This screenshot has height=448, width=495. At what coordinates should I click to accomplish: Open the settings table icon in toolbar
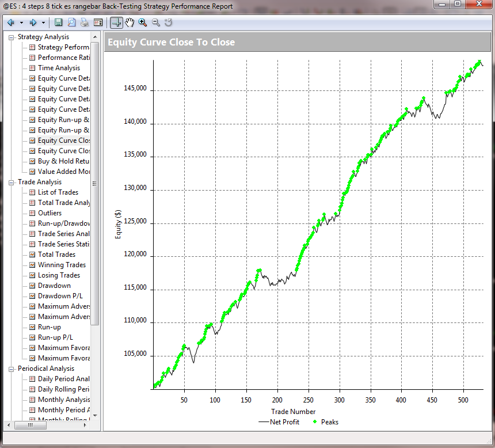pos(98,22)
